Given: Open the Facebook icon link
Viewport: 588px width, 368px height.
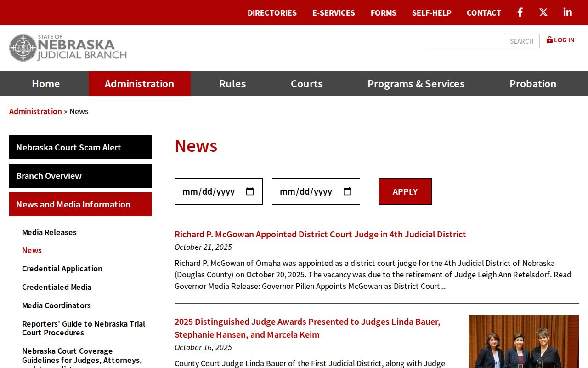Looking at the screenshot, I should 520,12.
